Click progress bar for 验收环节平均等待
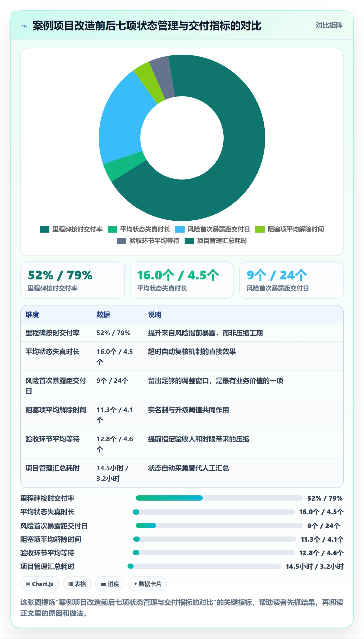The width and height of the screenshot is (364, 639). click(x=214, y=553)
